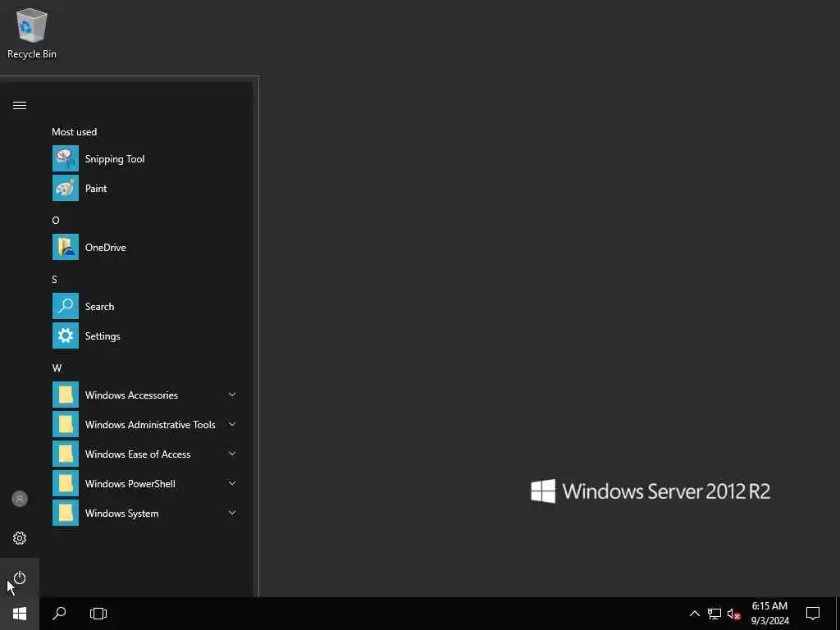Click the network status tray icon
Viewport: 840px width, 630px height.
coord(714,614)
